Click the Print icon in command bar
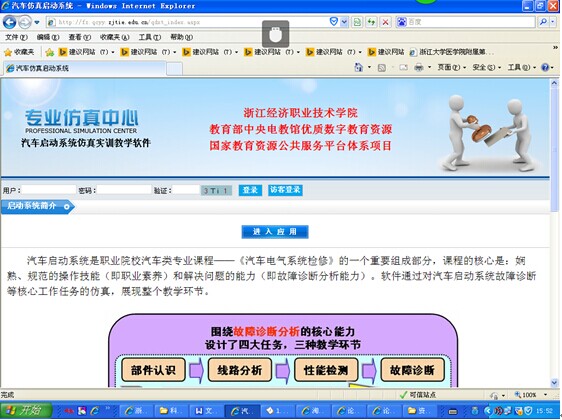This screenshot has width=562, height=420. pyautogui.click(x=418, y=67)
